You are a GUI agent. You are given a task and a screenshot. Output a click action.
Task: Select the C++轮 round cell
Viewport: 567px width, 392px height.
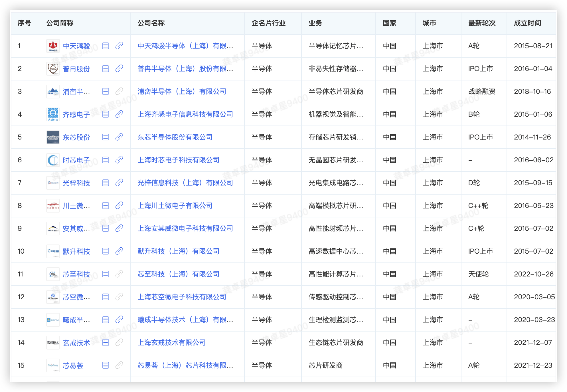[478, 205]
